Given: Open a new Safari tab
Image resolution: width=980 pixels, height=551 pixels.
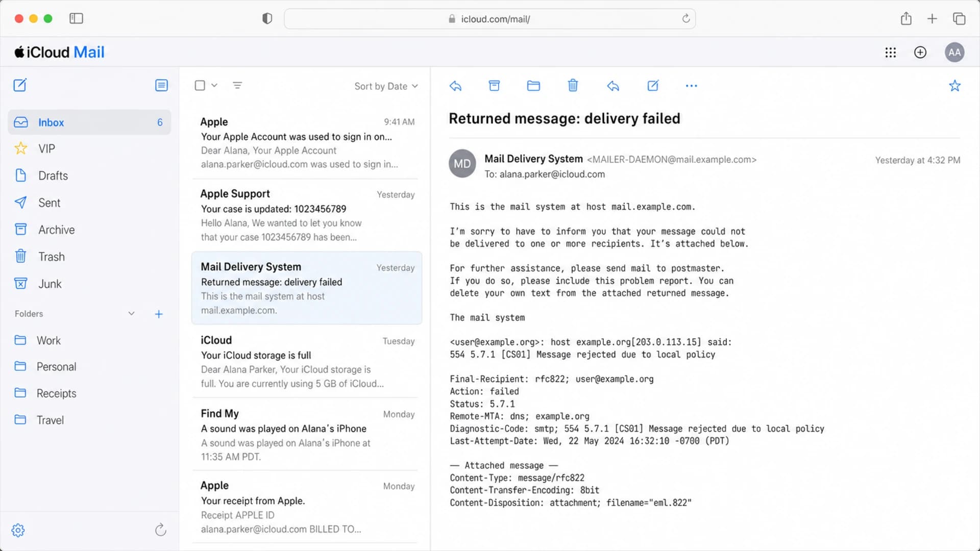Looking at the screenshot, I should click(932, 19).
